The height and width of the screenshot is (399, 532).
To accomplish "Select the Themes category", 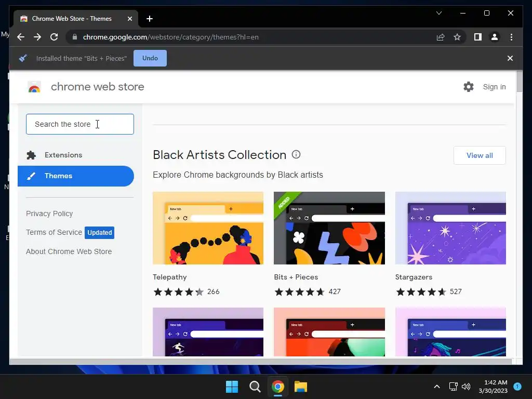I will (76, 176).
